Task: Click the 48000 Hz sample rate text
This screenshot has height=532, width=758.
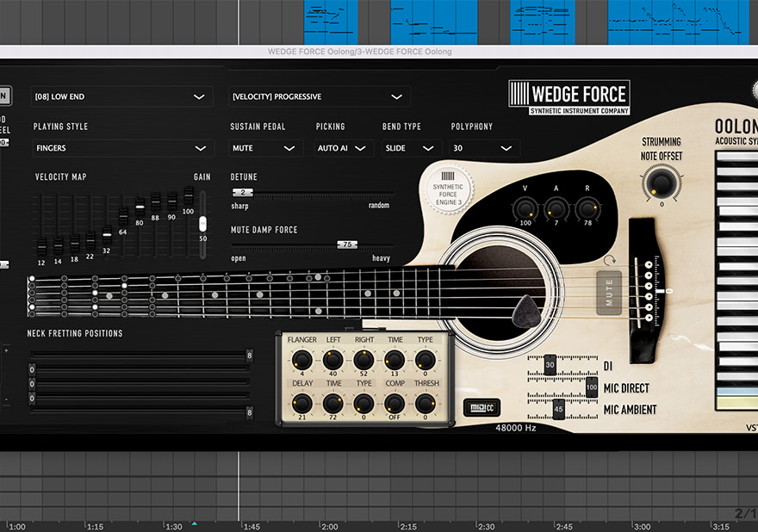Action: pos(516,428)
